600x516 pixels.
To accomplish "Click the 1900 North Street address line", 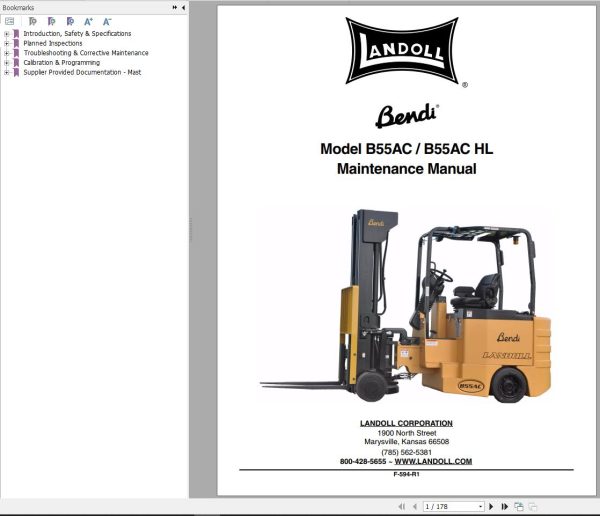I will [407, 433].
